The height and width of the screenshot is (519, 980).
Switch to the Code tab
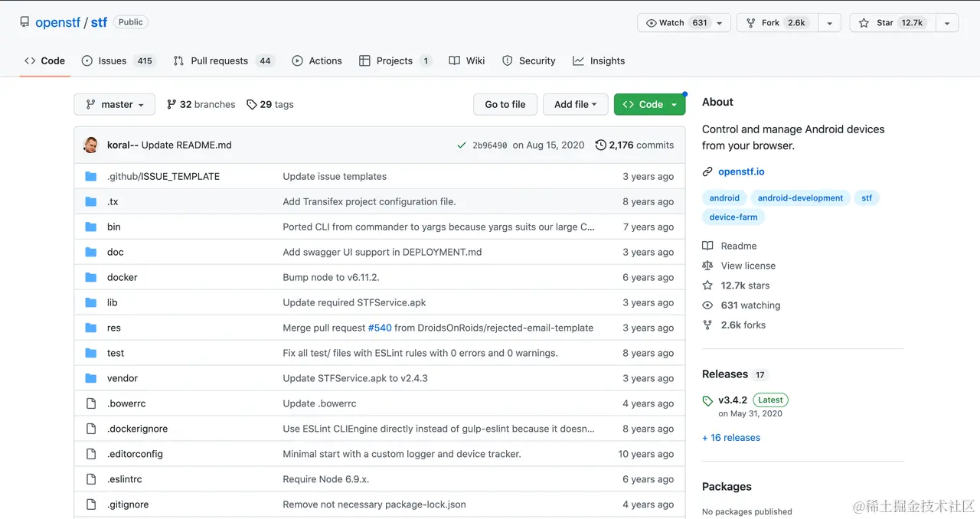[44, 60]
